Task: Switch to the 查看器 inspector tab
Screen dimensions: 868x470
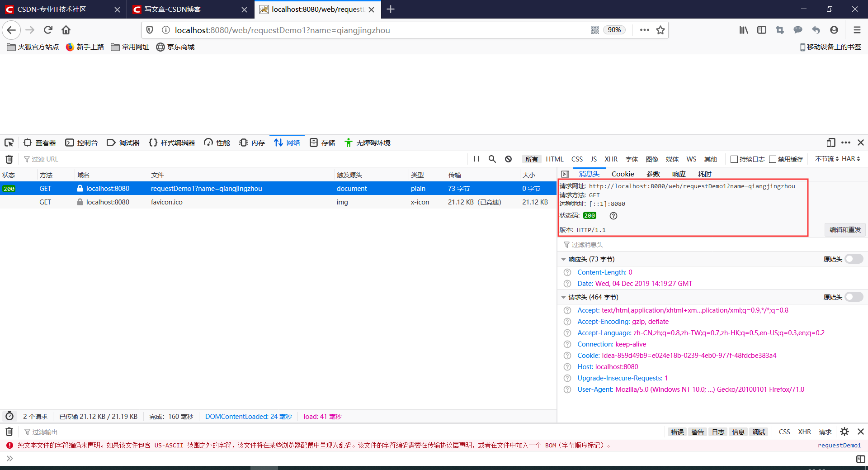Action: point(40,142)
